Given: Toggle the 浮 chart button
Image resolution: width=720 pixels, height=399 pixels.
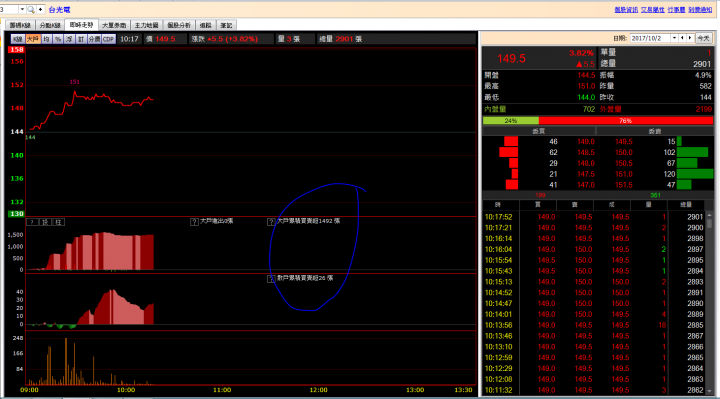Looking at the screenshot, I should [x=69, y=39].
